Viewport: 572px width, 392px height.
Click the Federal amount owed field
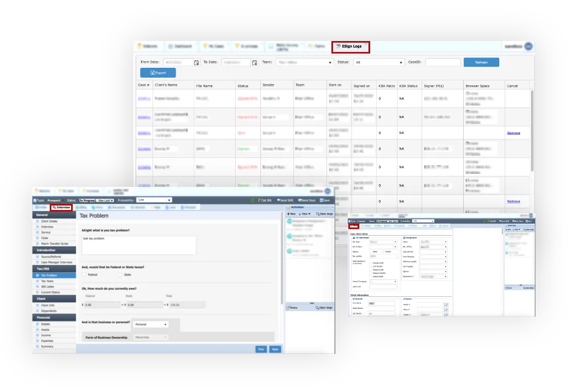pyautogui.click(x=102, y=305)
